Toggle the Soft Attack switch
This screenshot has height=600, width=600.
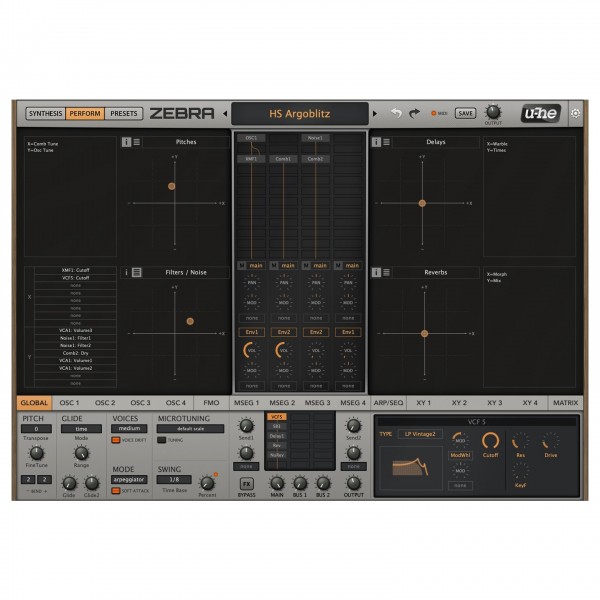click(x=116, y=491)
